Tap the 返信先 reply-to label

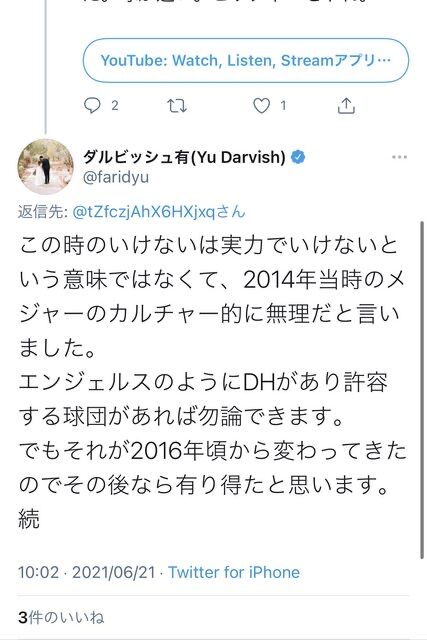tap(42, 212)
